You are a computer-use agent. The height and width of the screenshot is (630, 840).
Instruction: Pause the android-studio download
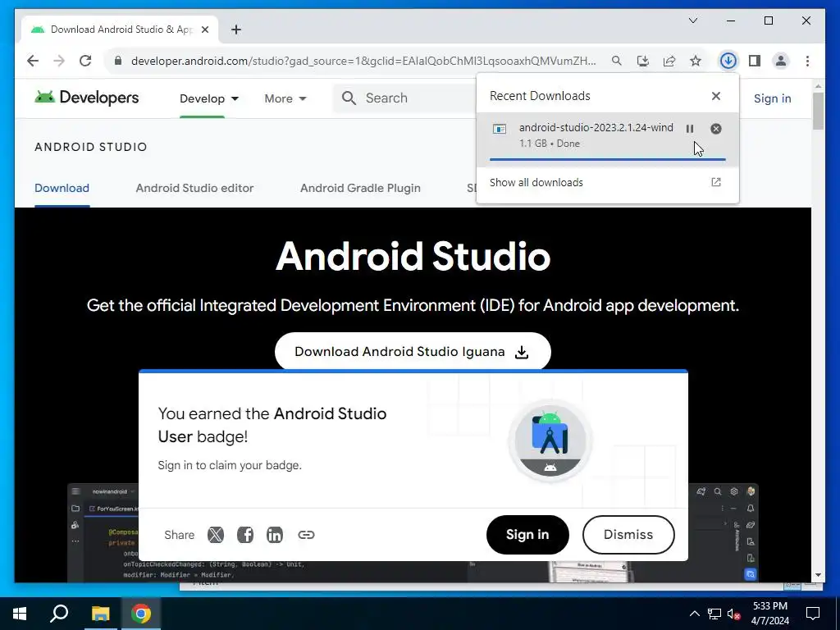click(690, 129)
